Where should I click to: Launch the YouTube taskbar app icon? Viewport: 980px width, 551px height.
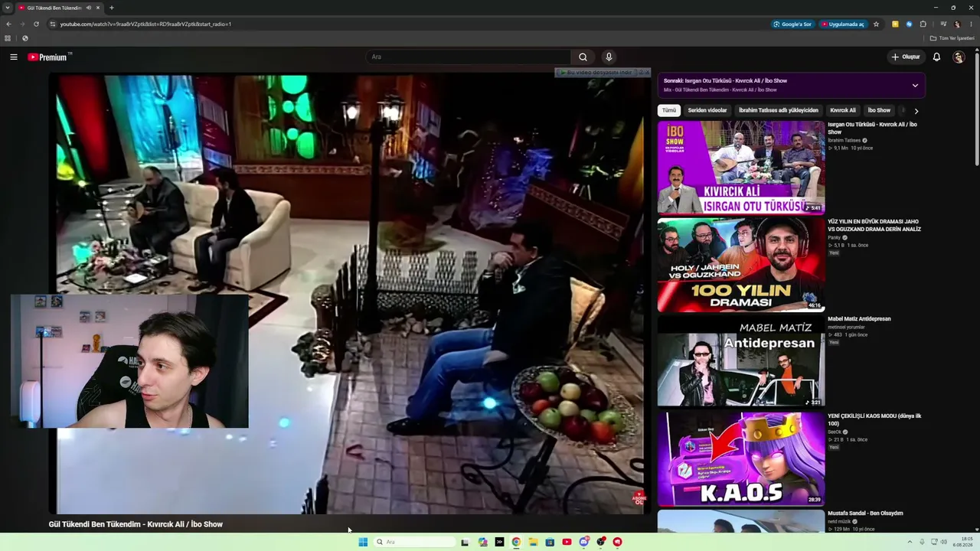click(x=567, y=542)
